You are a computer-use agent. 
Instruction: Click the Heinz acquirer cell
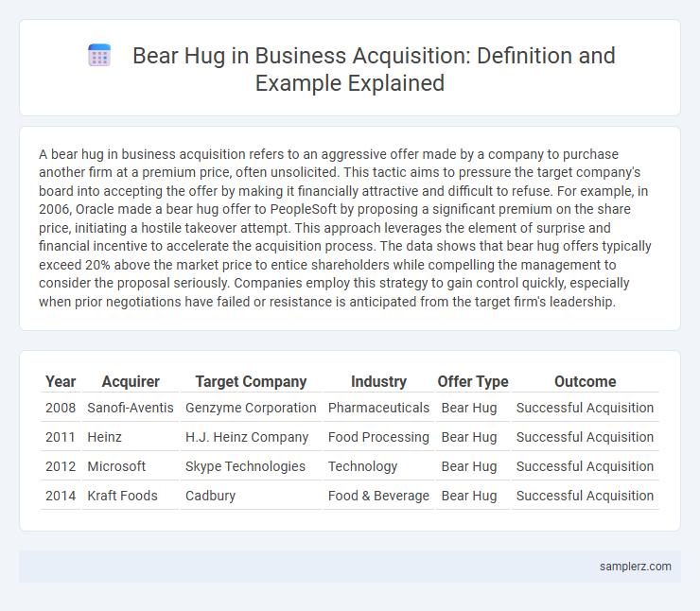click(x=131, y=437)
